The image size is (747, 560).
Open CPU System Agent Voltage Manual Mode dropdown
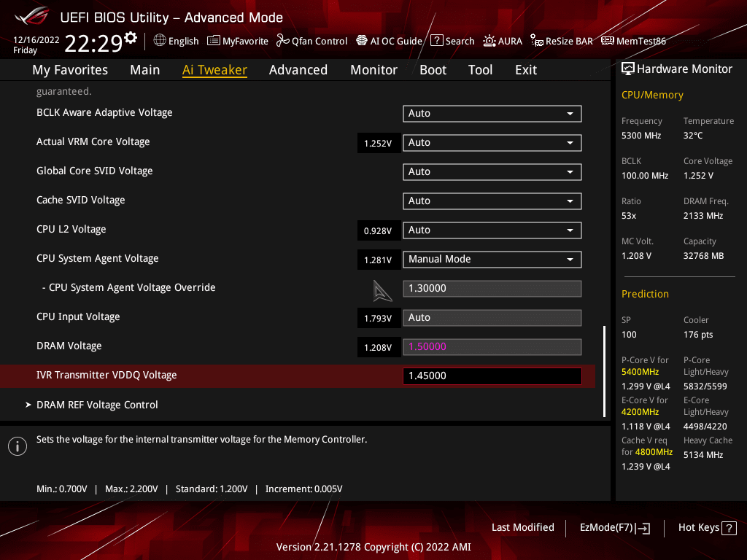492,260
